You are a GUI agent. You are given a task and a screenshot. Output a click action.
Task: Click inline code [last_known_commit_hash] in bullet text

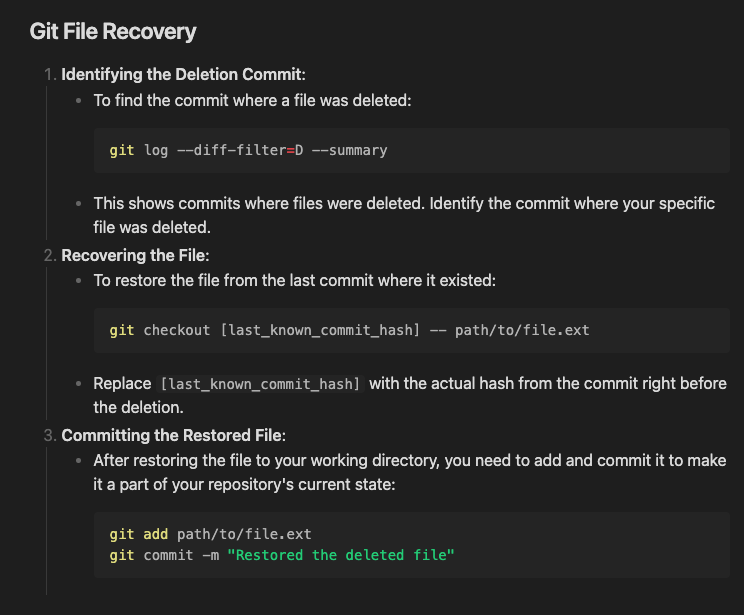coord(261,384)
